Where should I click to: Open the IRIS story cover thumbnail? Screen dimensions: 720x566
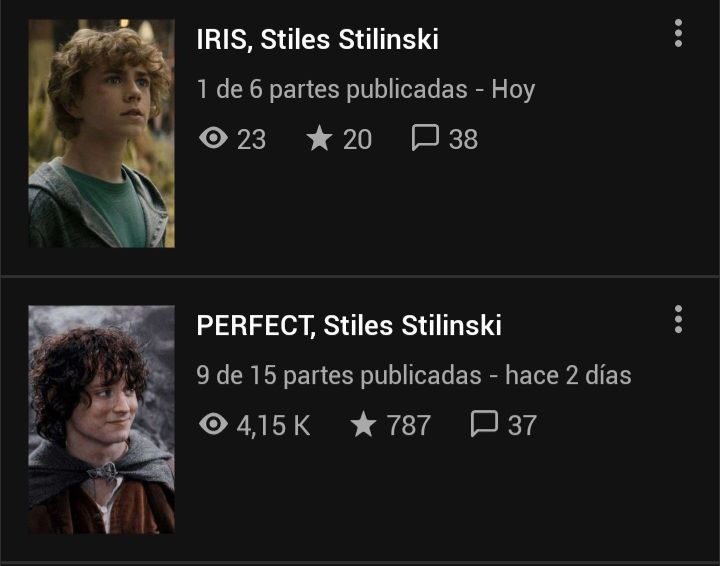[101, 134]
